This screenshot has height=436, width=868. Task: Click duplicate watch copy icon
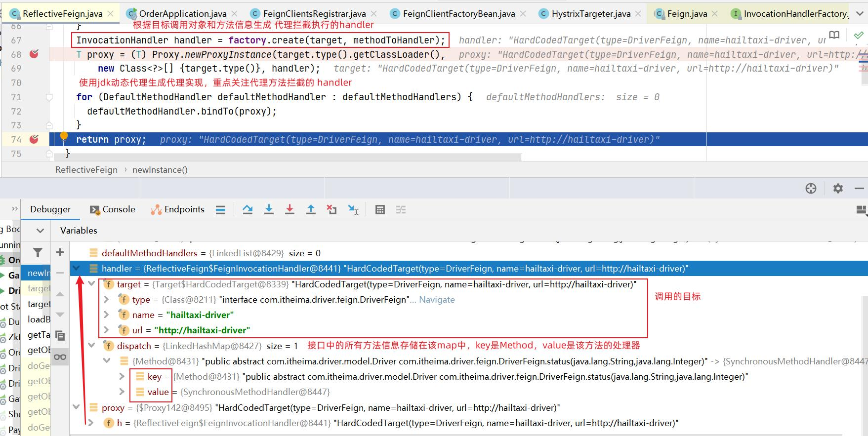click(60, 336)
